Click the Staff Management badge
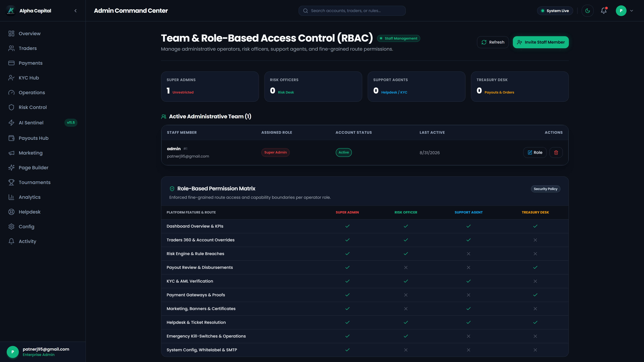The image size is (644, 362). tap(398, 38)
